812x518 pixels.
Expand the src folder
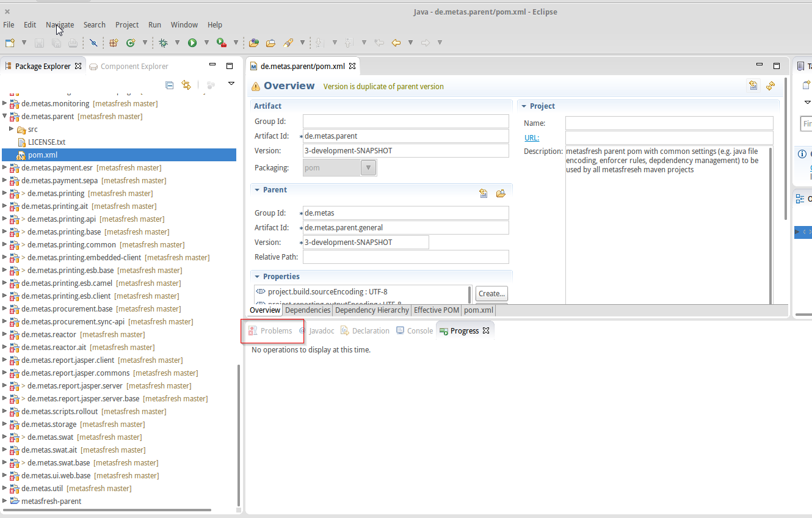(x=12, y=129)
